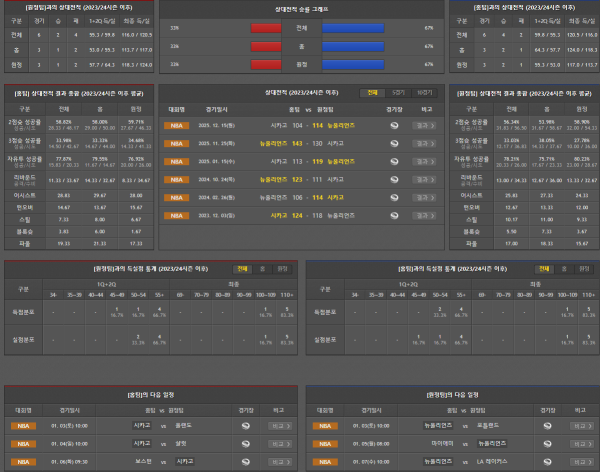Open 결과 for the 시카고 104-114 game

424,125
